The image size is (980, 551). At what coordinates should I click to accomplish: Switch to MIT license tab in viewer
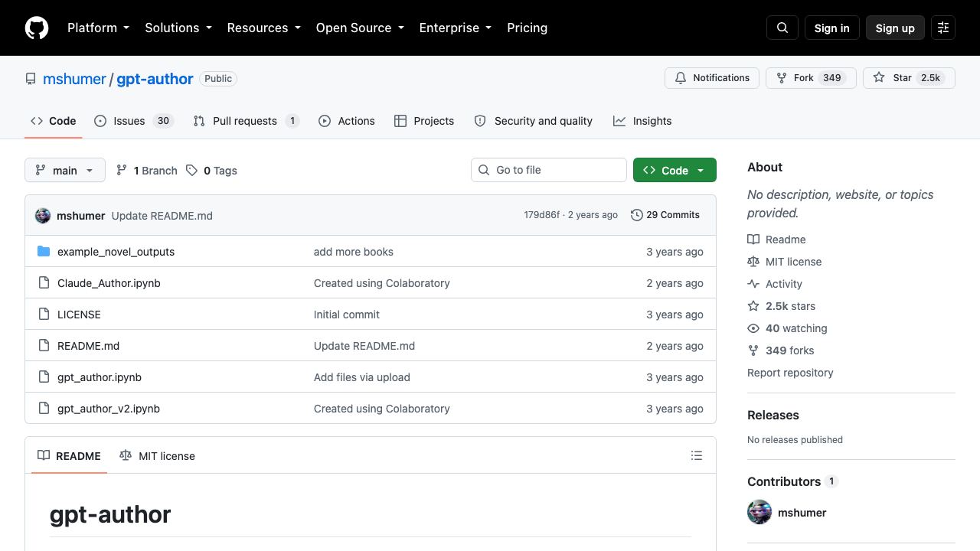157,456
